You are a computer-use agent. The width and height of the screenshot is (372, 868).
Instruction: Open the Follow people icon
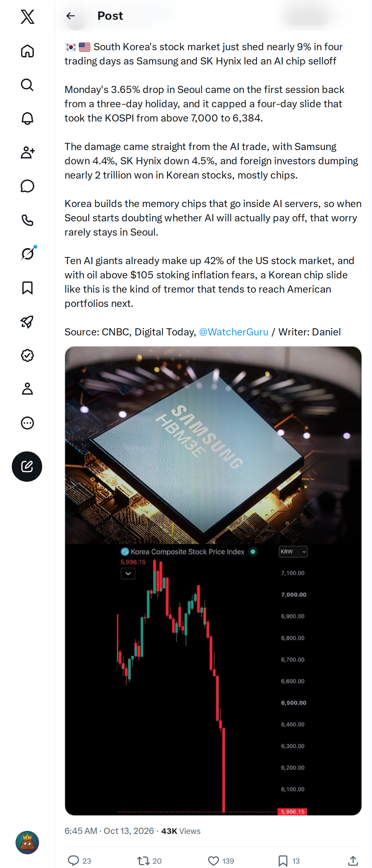27,152
